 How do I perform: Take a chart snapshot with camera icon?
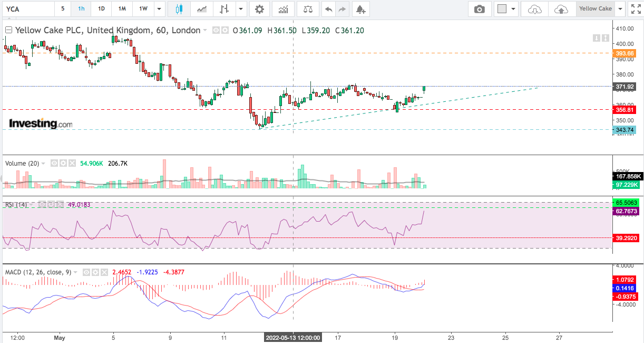[x=479, y=9]
